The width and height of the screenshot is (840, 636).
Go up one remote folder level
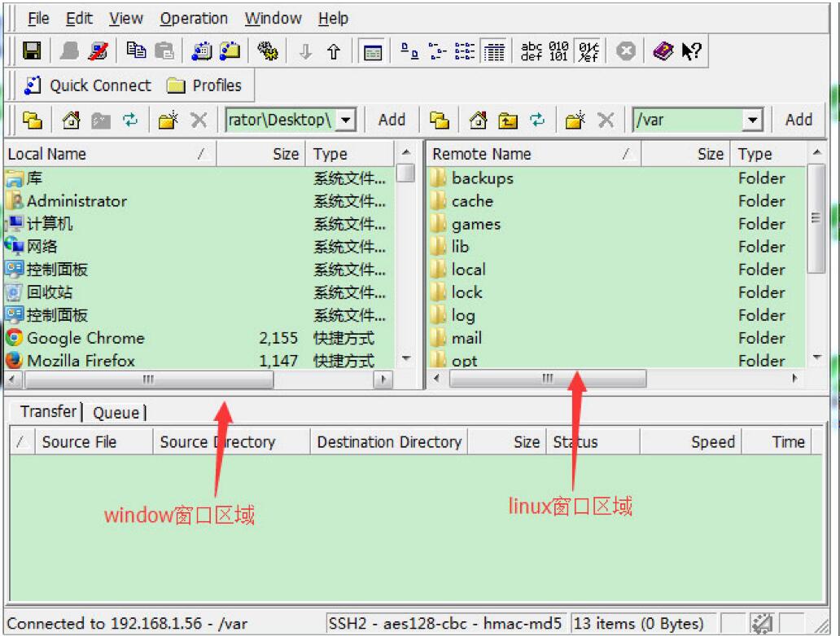tap(508, 121)
